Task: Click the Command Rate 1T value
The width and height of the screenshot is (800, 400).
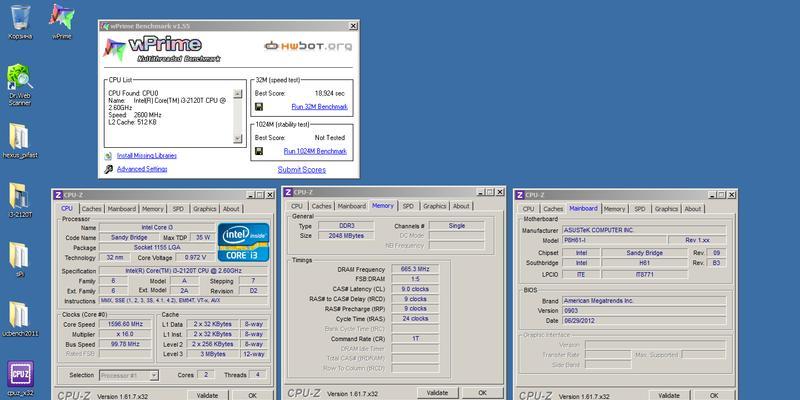Action: [x=415, y=339]
